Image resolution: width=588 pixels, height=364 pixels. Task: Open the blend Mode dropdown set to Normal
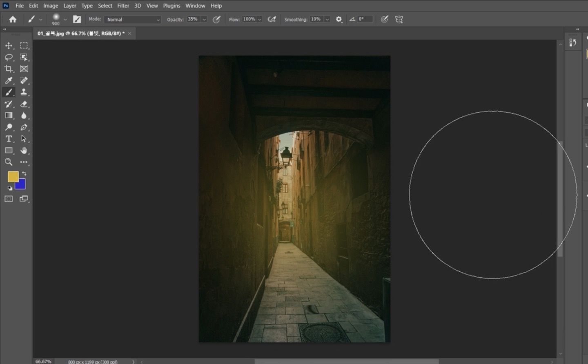point(133,20)
